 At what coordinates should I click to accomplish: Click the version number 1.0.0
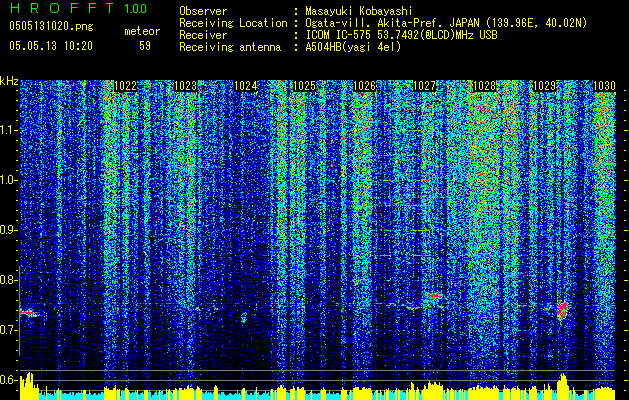[x=136, y=8]
